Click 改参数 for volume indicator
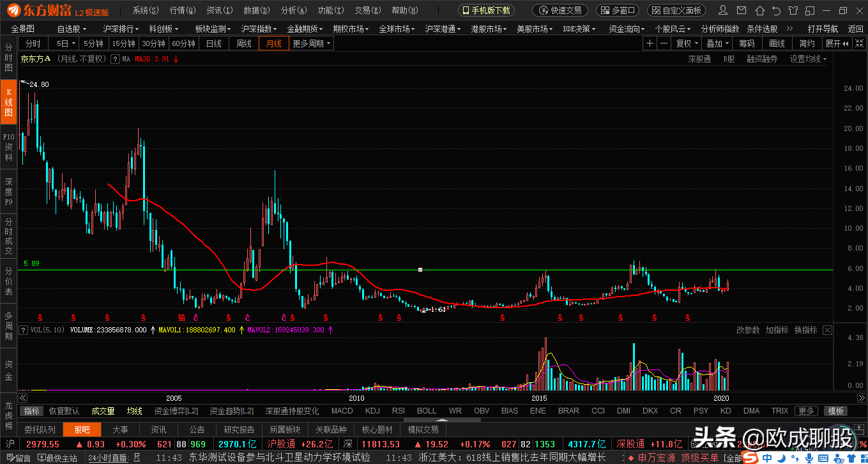Screen dimensions: 868x464 pos(748,330)
